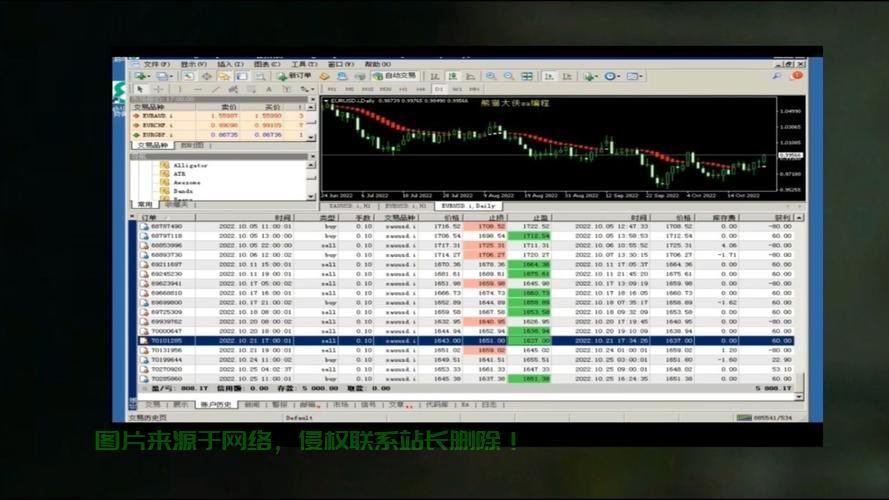Click the order icon for ticket 70101285

coord(144,340)
